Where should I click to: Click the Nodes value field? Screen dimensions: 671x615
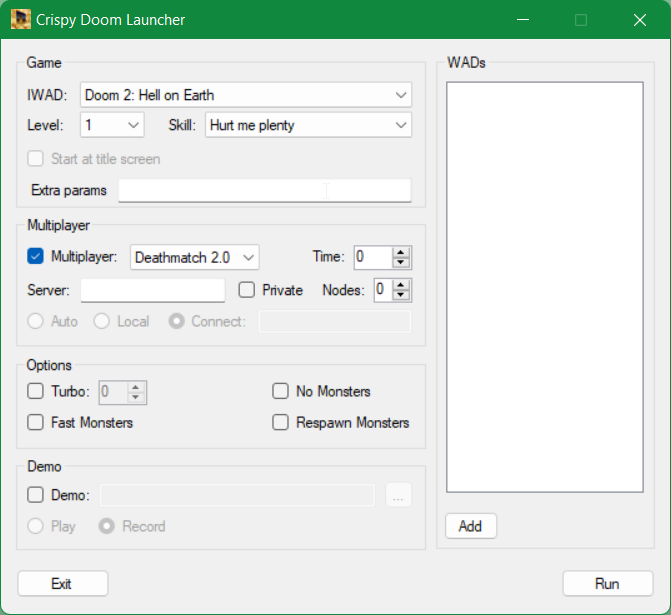pyautogui.click(x=383, y=290)
